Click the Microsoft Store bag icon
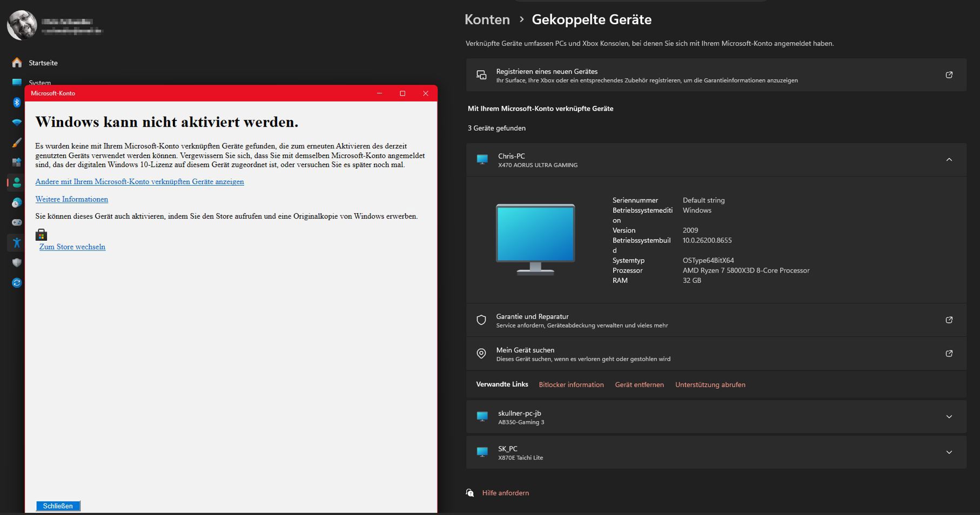 (x=41, y=234)
